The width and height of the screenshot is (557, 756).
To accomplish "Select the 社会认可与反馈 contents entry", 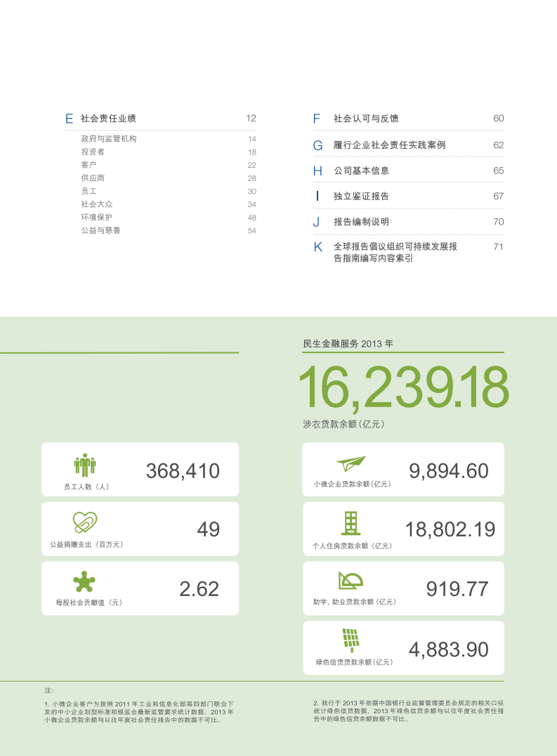I will point(366,119).
